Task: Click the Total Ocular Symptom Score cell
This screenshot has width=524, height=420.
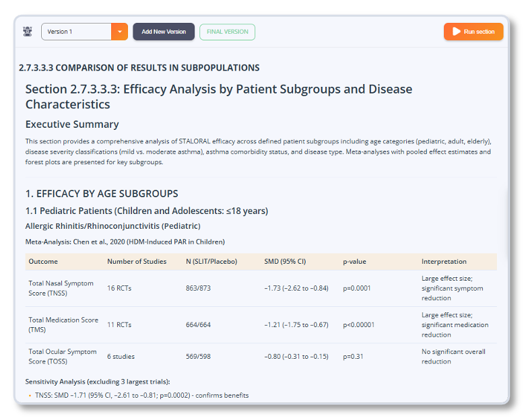Action: (x=62, y=356)
